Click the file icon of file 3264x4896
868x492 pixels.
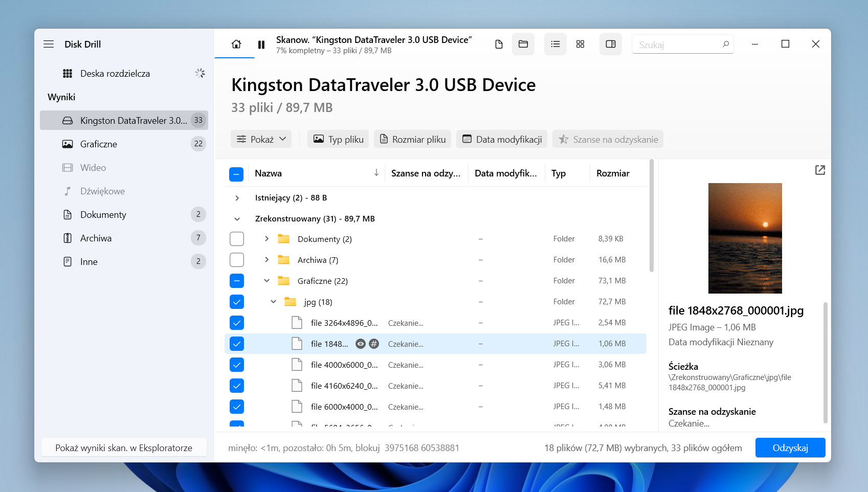tap(297, 322)
